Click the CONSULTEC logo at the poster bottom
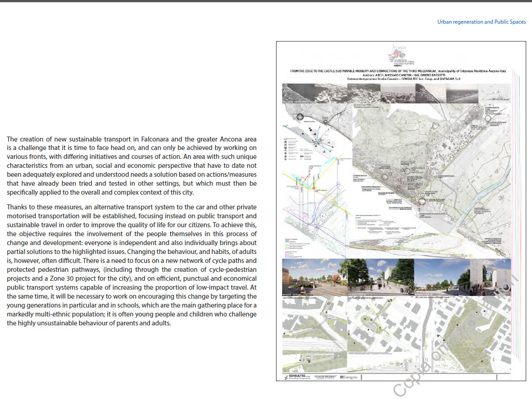Screen dimensions: 532x399 tap(297, 377)
